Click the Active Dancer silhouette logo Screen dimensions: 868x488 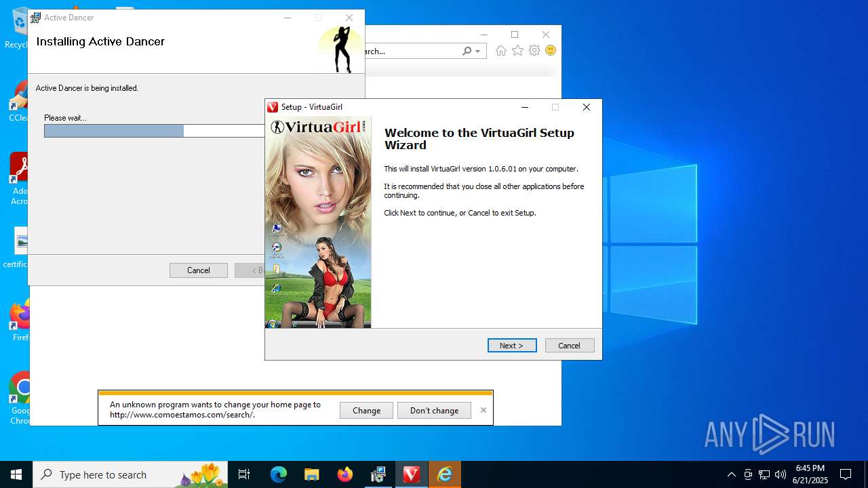click(x=343, y=49)
